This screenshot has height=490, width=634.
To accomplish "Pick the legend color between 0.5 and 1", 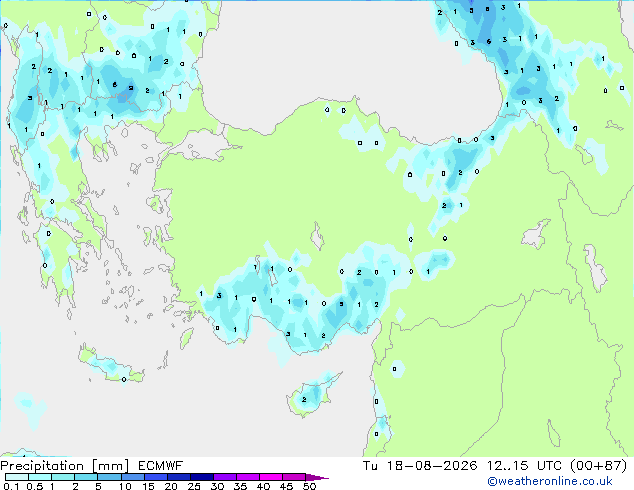I will click(x=40, y=477).
